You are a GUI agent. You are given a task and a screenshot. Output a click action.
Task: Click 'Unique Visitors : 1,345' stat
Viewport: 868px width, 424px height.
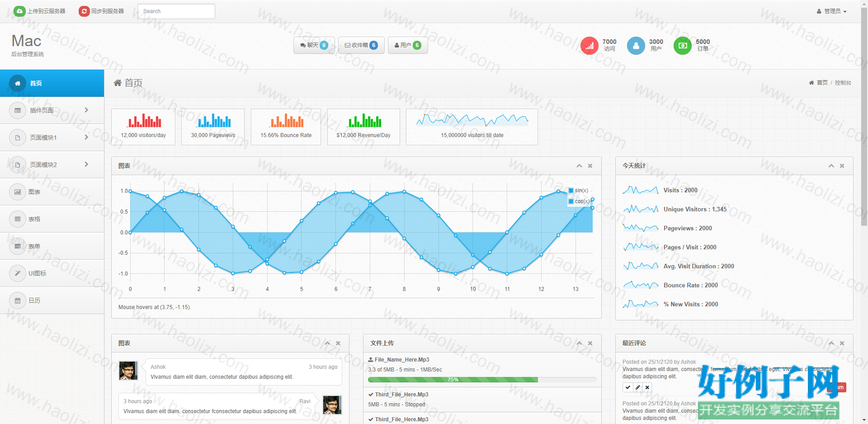[695, 210]
